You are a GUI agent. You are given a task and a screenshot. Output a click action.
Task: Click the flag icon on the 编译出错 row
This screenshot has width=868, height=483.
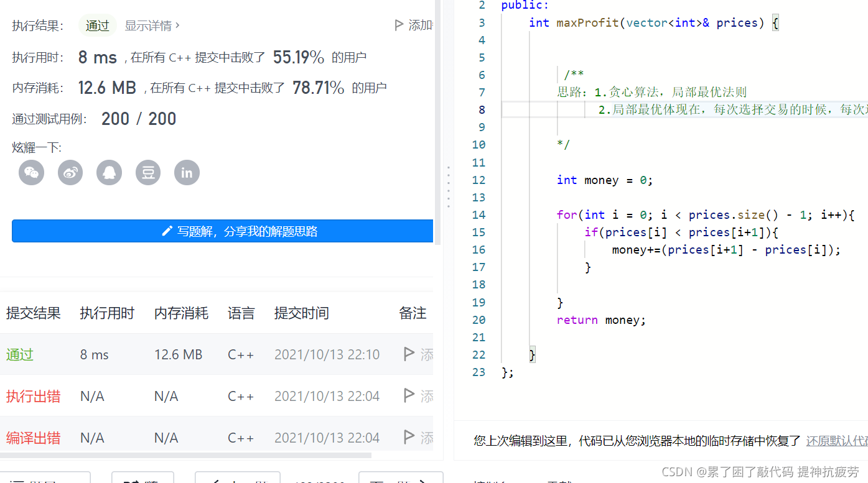(409, 438)
